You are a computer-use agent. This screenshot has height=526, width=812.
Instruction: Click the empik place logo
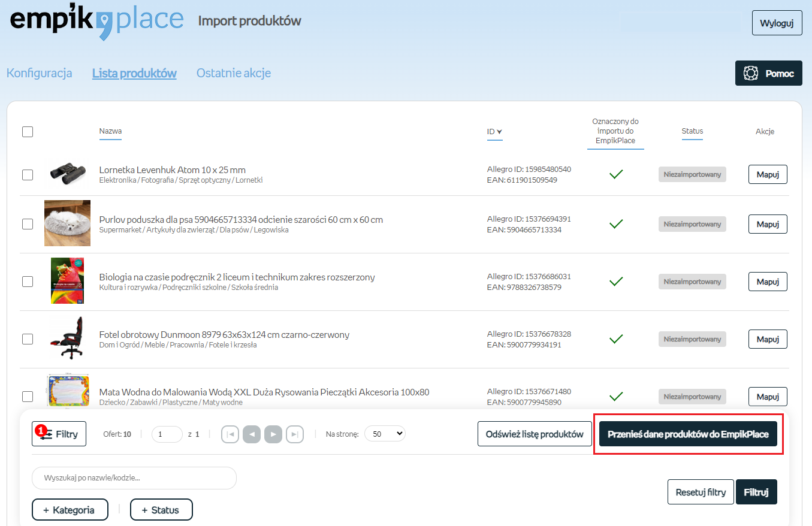96,22
